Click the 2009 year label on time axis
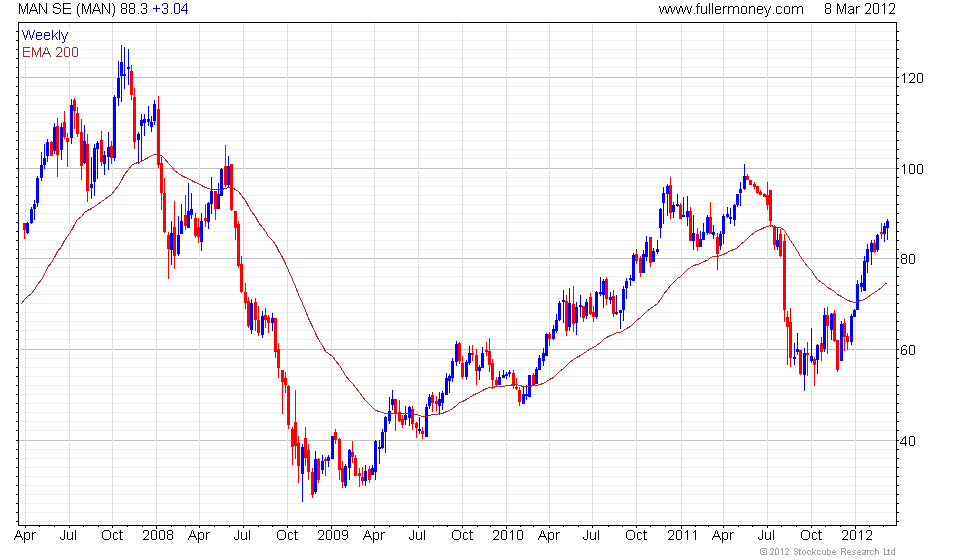The width and height of the screenshot is (980, 560). [x=332, y=536]
